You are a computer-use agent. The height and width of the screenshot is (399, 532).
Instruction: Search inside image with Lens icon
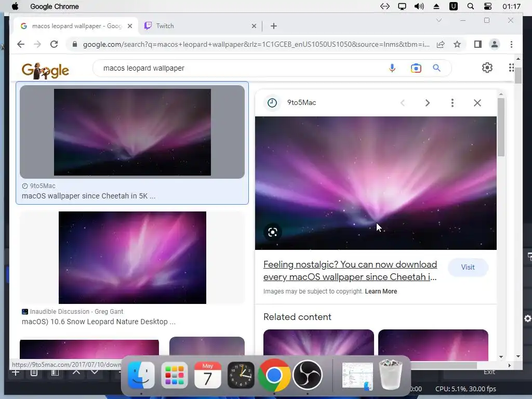[x=273, y=232]
